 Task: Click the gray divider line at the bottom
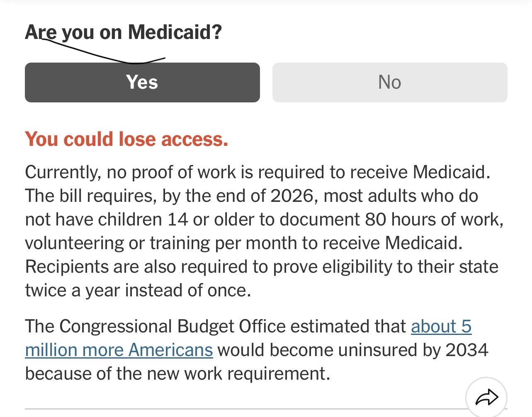pos(245,409)
